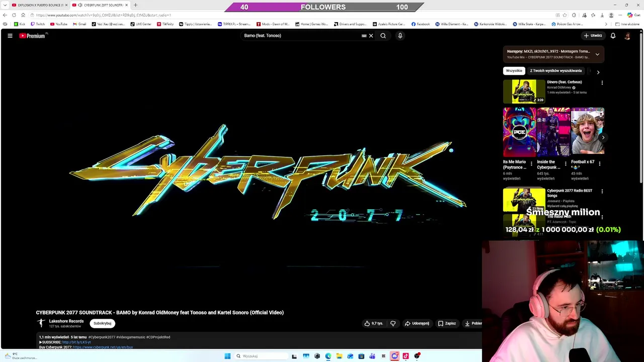Go back in browser history
The image size is (644, 362).
pos(5,15)
